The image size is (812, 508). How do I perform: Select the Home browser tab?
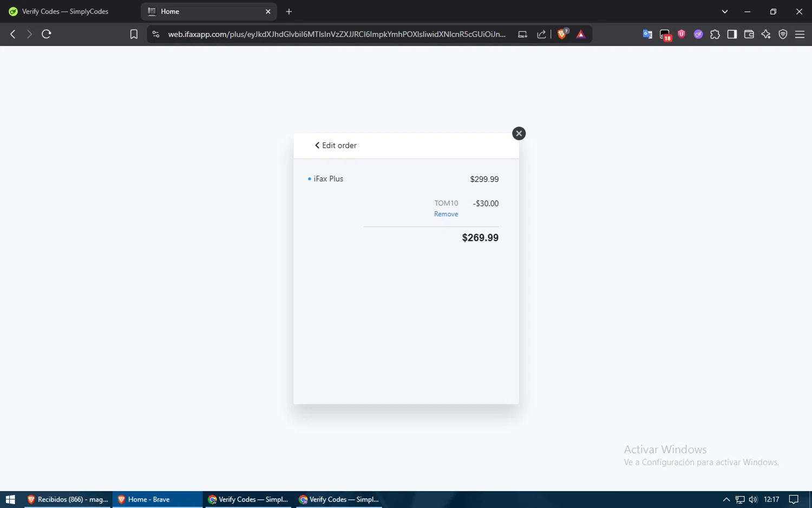(208, 11)
